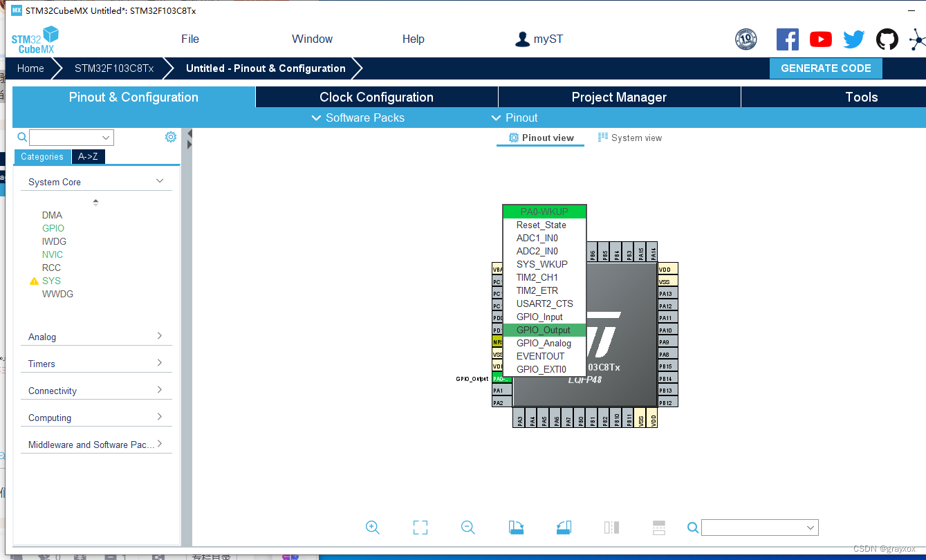Screen dimensions: 926x560
Task: Select the Categories tab
Action: [x=42, y=157]
